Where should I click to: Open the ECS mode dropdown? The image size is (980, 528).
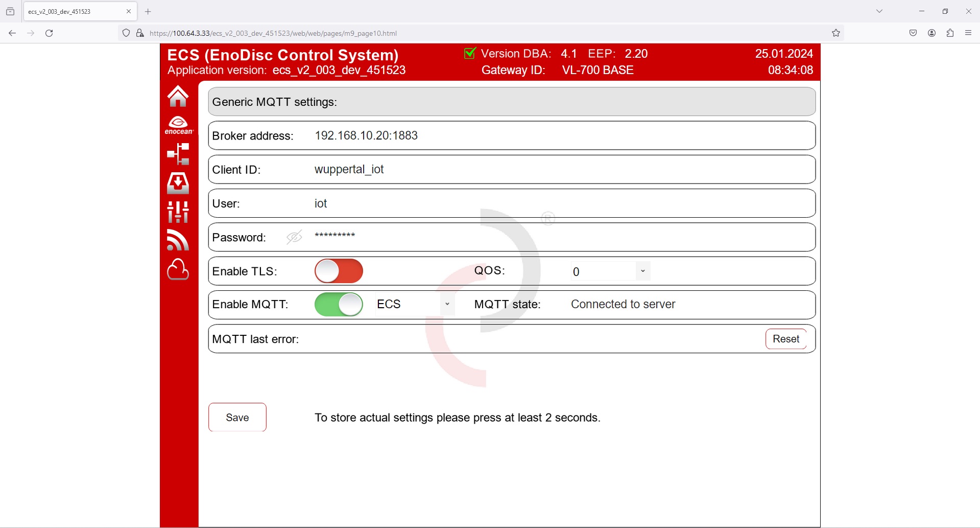415,305
